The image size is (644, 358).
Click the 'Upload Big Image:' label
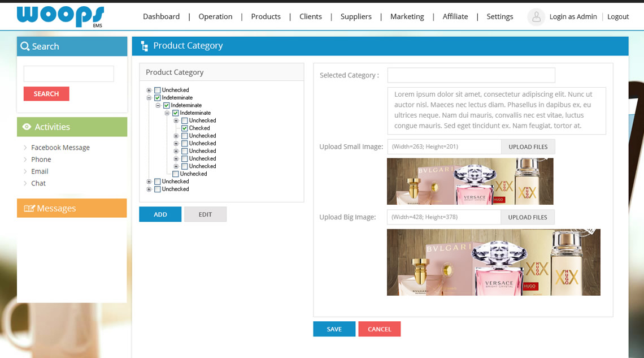coord(347,217)
